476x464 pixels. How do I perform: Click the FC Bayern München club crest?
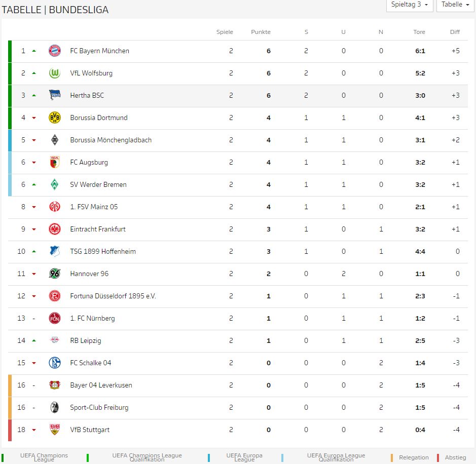[x=55, y=51]
